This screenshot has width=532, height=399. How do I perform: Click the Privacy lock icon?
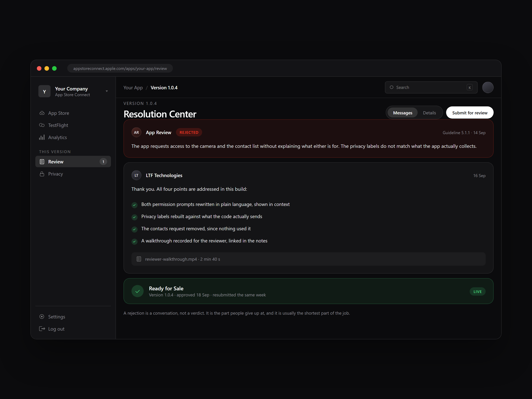point(42,174)
